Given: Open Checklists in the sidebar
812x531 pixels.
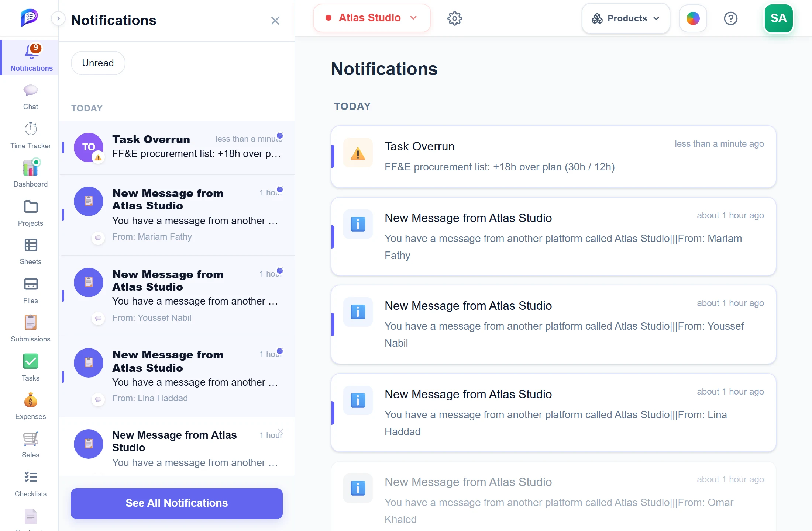Looking at the screenshot, I should (x=31, y=483).
